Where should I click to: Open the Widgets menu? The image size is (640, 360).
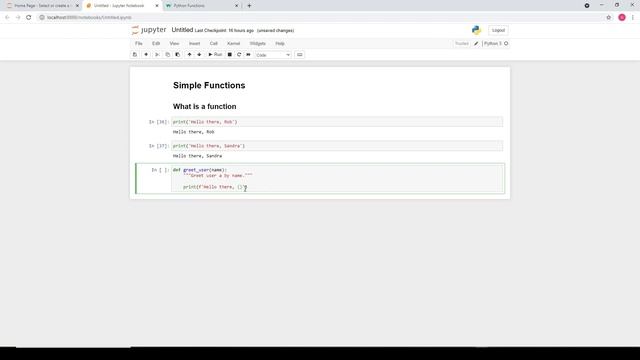pyautogui.click(x=258, y=43)
